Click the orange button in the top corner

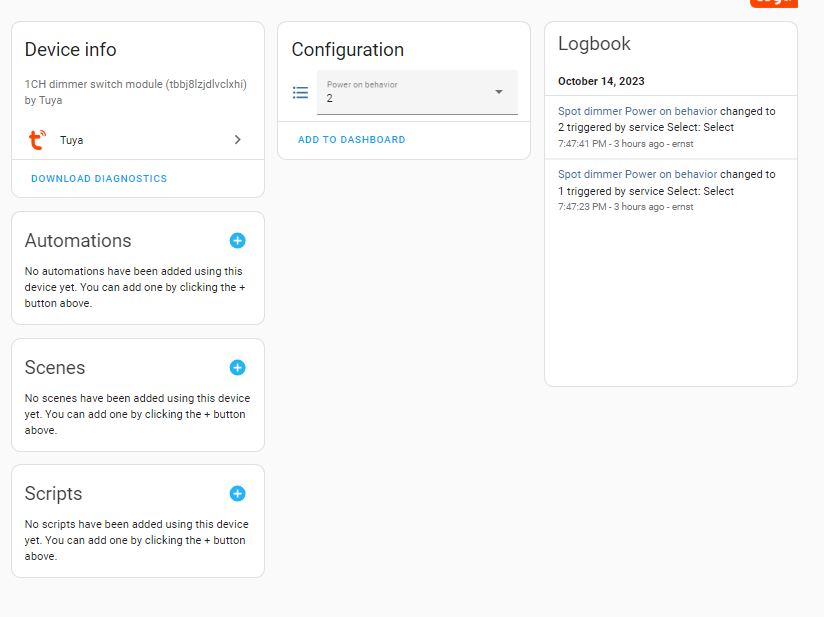point(773,3)
